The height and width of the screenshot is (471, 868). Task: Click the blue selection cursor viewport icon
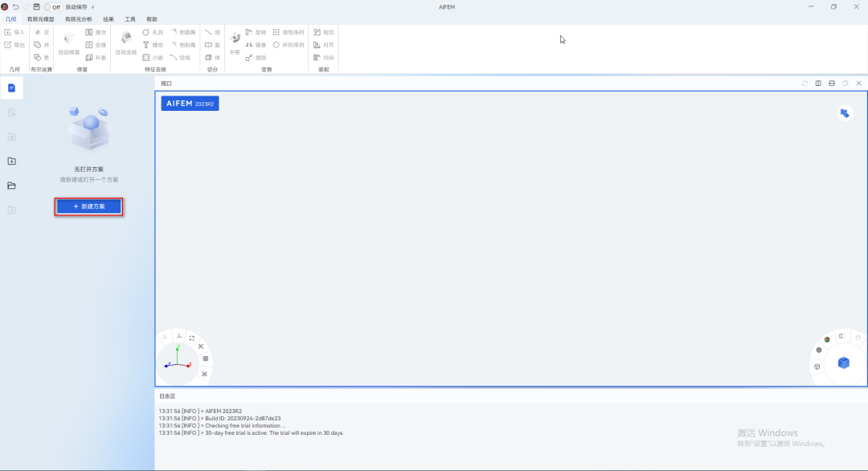point(845,113)
